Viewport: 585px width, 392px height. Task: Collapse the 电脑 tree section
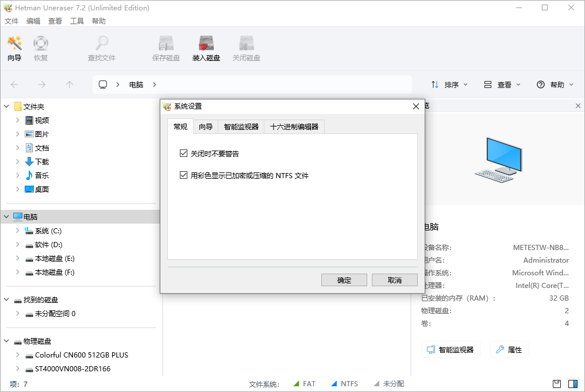click(6, 216)
